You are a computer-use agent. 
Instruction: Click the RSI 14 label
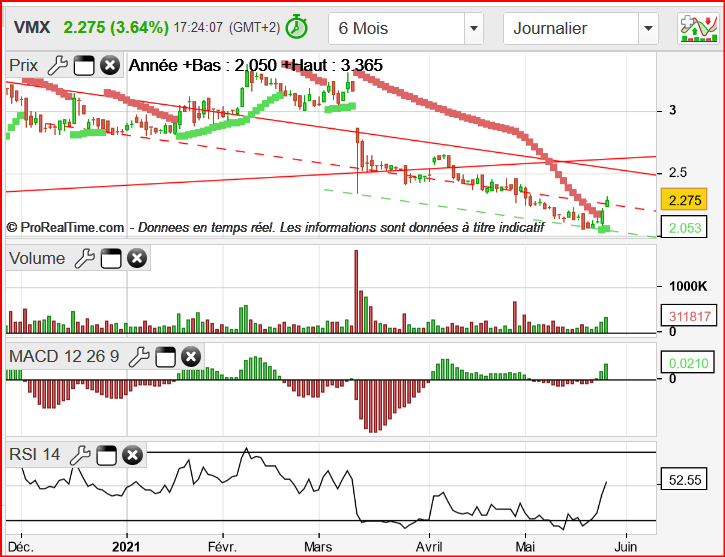35,454
